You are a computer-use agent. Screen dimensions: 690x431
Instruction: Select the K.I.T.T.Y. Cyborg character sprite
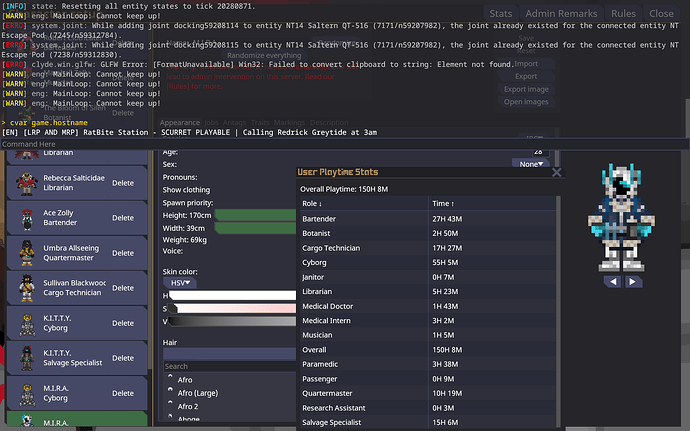tap(25, 325)
